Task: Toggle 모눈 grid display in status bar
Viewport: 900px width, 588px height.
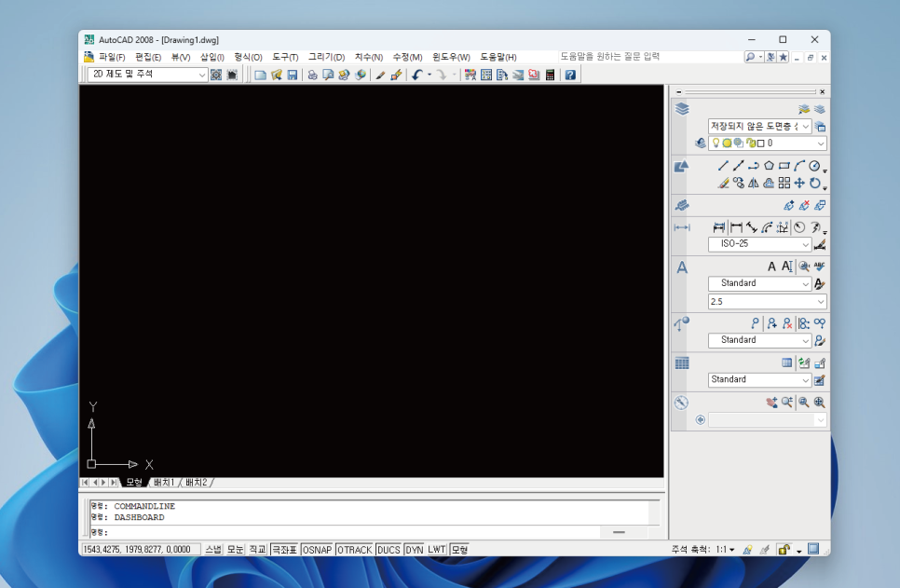Action: (236, 550)
